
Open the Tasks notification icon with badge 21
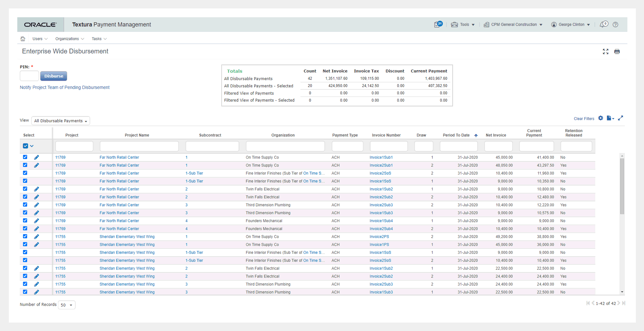[x=438, y=24]
